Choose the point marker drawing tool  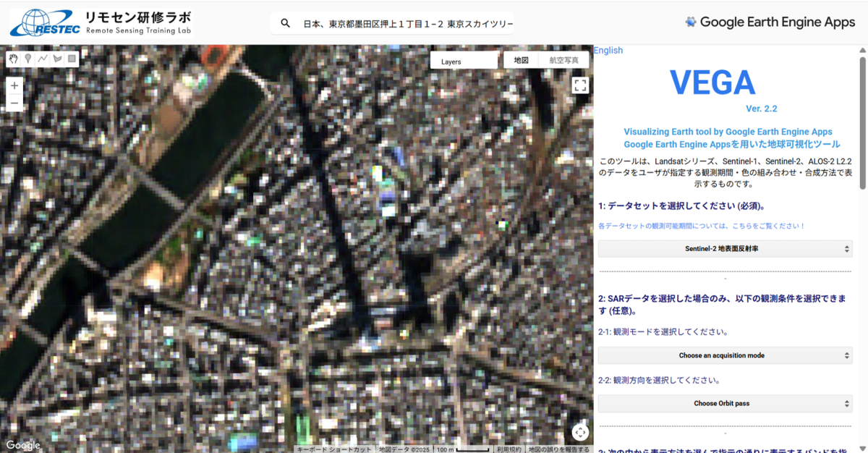pos(27,59)
